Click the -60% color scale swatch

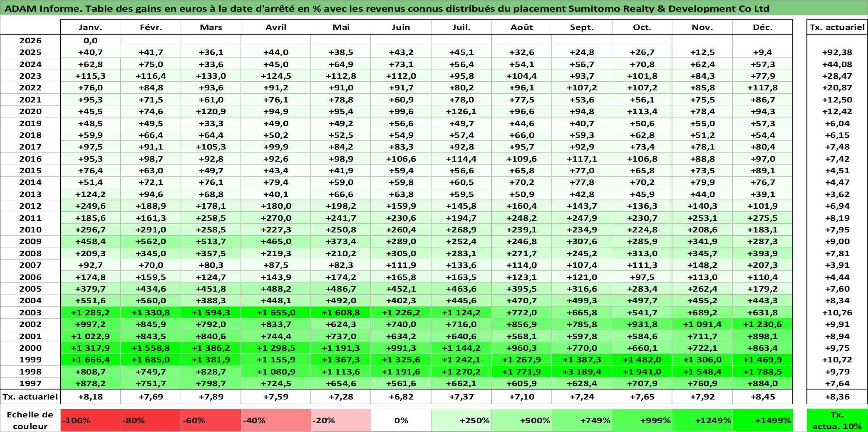click(211, 420)
